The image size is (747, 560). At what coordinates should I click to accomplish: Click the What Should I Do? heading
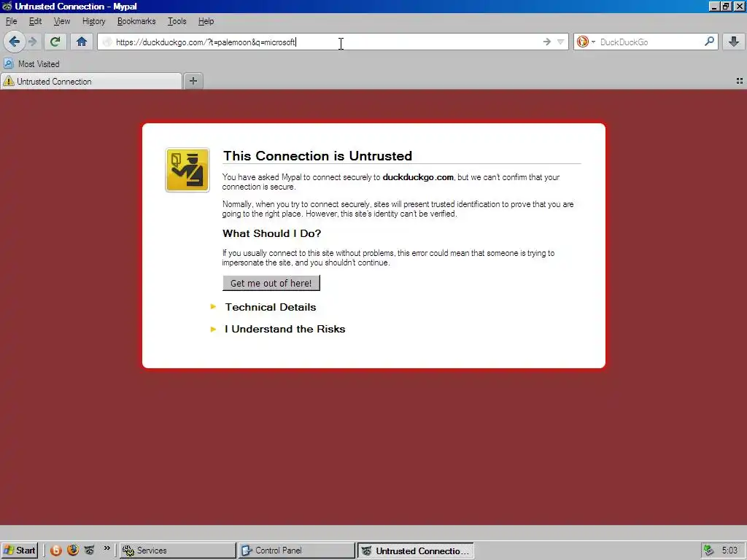coord(271,233)
